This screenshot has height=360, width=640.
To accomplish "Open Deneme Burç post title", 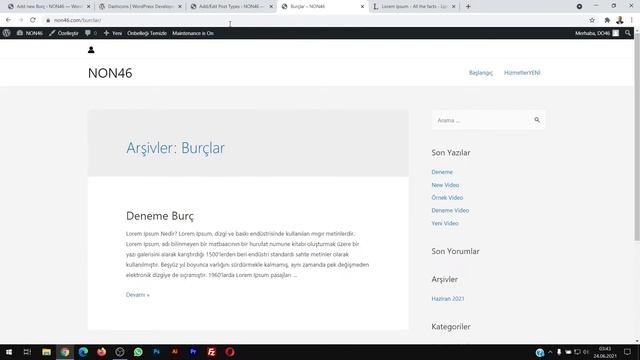I will 160,216.
